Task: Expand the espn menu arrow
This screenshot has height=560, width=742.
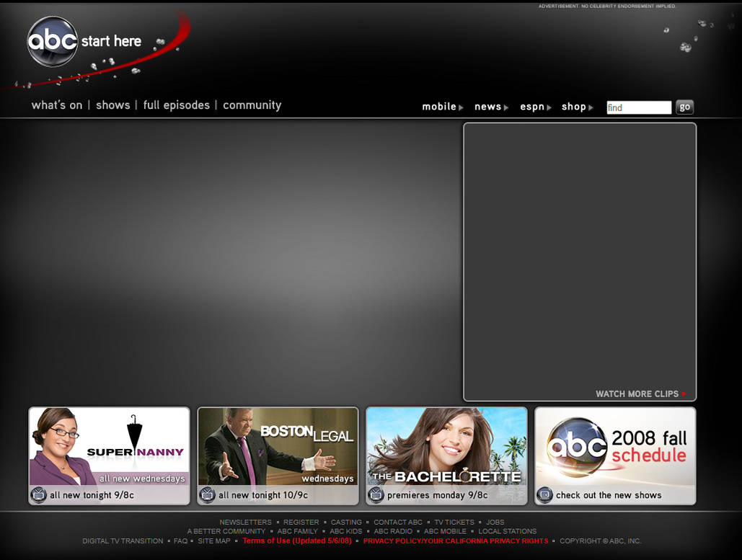Action: 549,107
